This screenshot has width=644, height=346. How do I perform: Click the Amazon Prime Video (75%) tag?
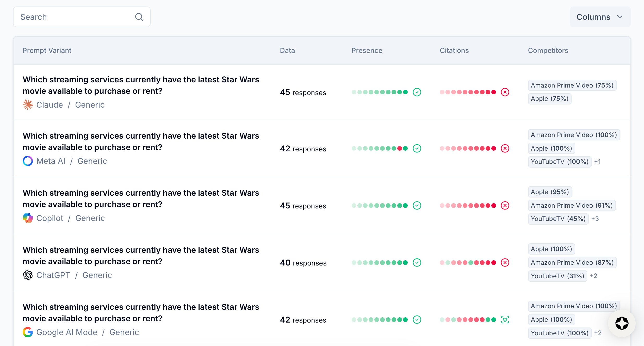point(572,85)
